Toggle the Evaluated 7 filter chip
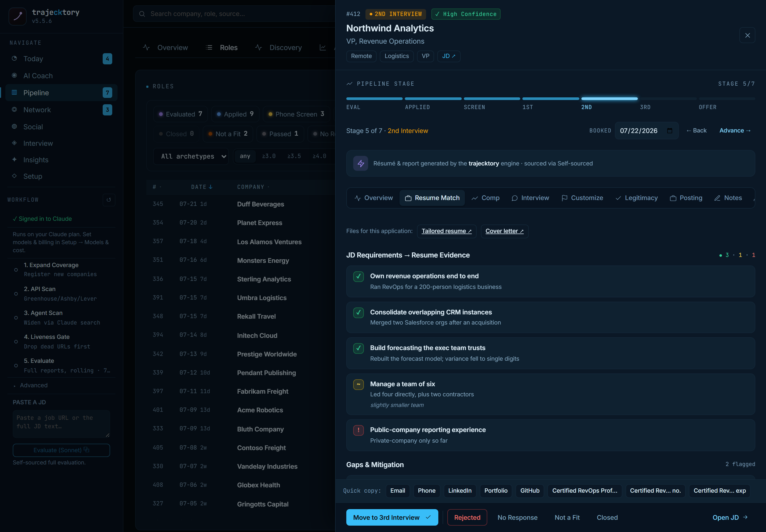Image resolution: width=766 pixels, height=532 pixels. click(180, 114)
